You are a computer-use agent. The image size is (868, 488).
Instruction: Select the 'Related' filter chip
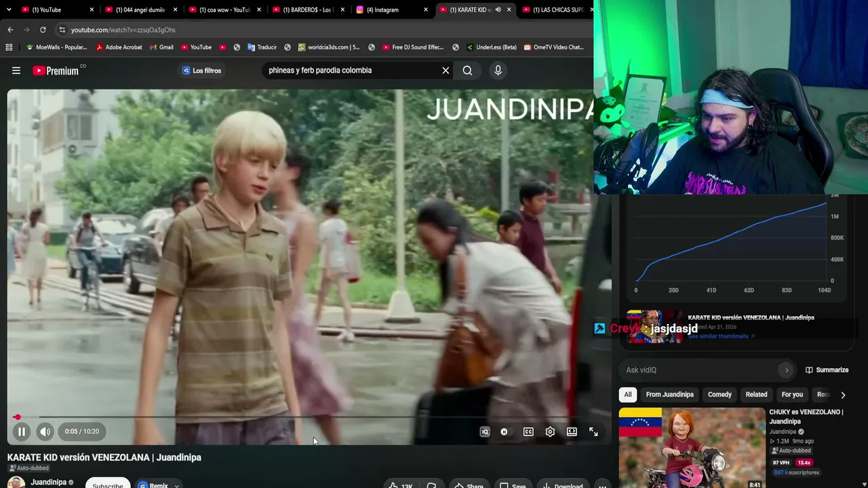point(756,394)
